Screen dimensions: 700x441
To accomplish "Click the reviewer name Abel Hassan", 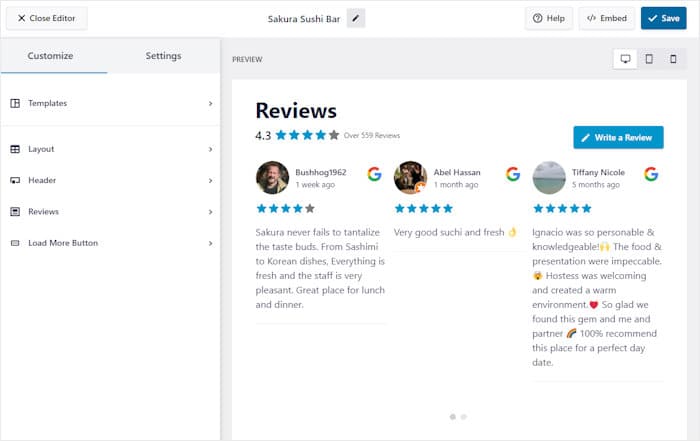I will 457,172.
